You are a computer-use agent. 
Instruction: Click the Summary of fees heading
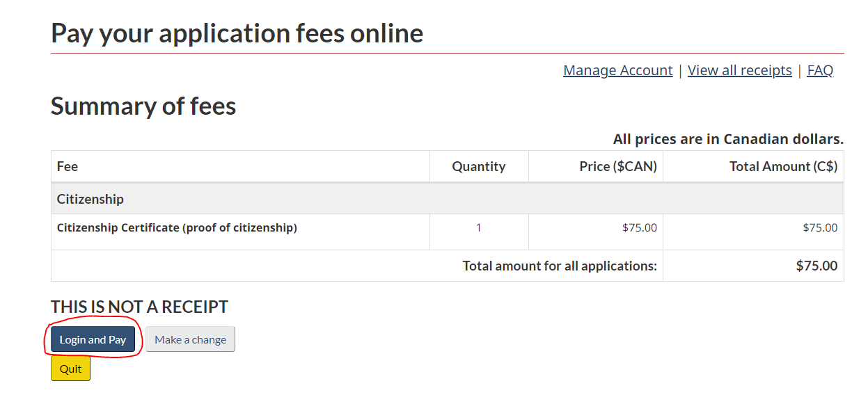143,106
